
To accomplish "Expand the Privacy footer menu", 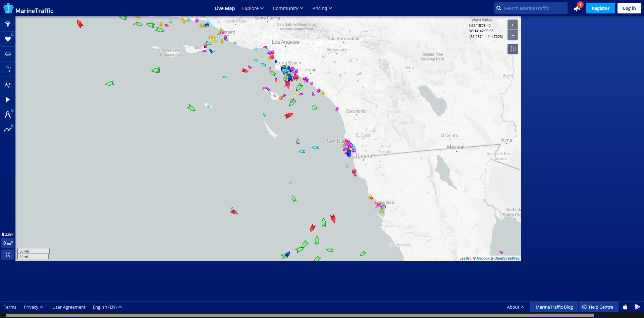I will point(34,307).
